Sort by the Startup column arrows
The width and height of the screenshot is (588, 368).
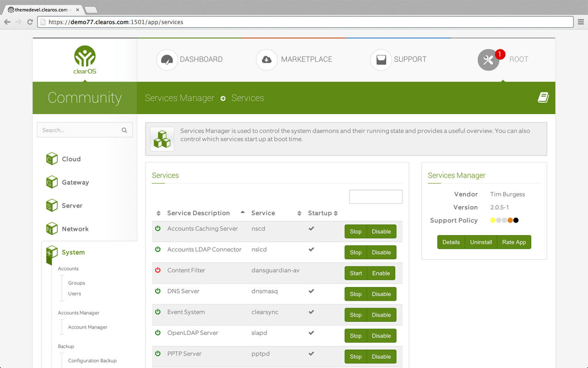coord(336,213)
